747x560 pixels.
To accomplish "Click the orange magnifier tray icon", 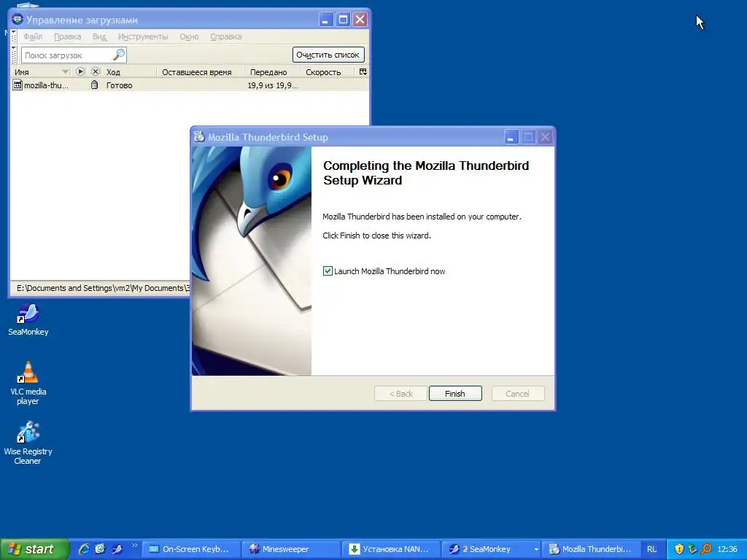I will (x=706, y=549).
